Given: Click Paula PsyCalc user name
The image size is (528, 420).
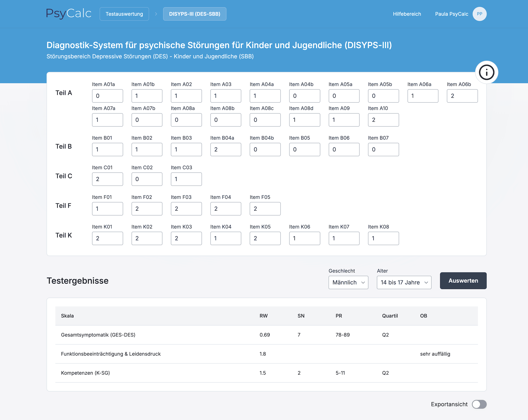Looking at the screenshot, I should pyautogui.click(x=451, y=14).
